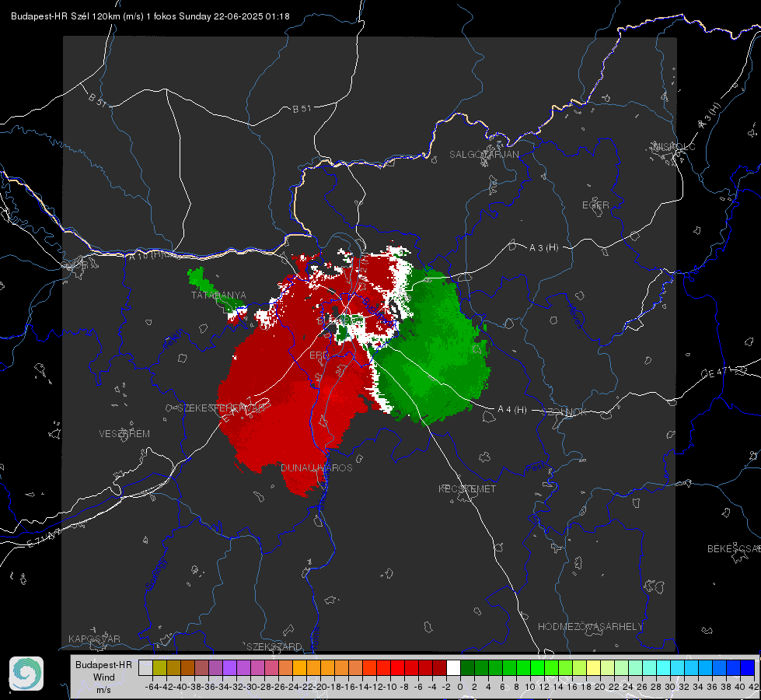This screenshot has height=700, width=761.
Task: Select the TATABANYA city label
Action: 219,296
